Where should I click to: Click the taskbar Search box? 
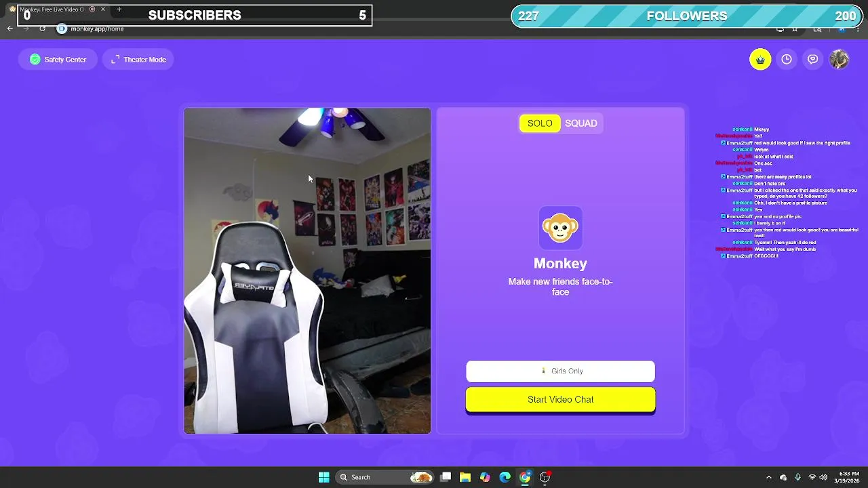click(x=385, y=477)
